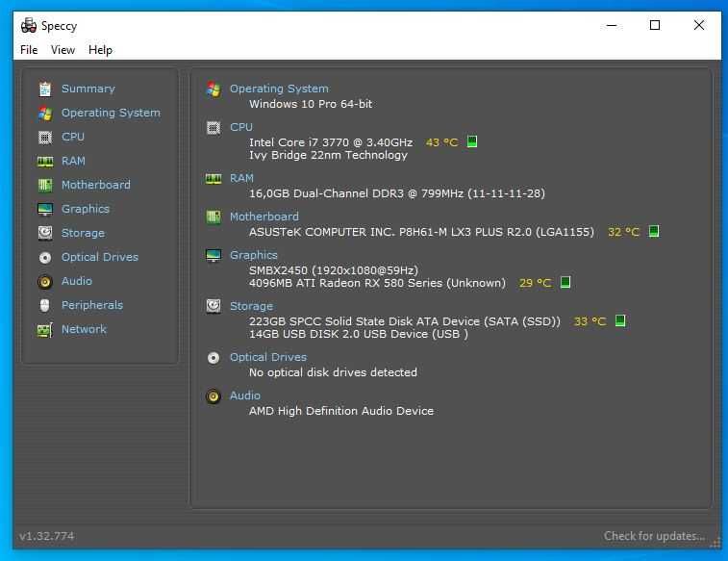This screenshot has height=561, width=728.
Task: Click the Peripherals mouse icon in sidebar
Action: [x=45, y=306]
